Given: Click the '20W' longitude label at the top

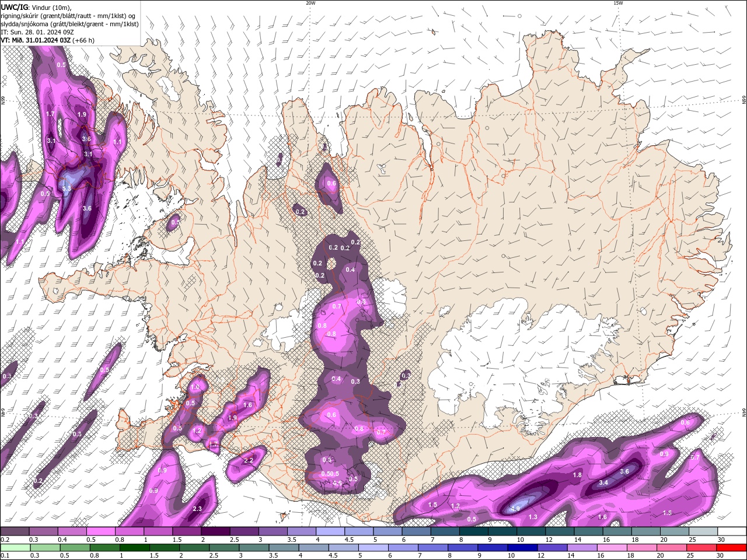Looking at the screenshot, I should click(310, 3).
